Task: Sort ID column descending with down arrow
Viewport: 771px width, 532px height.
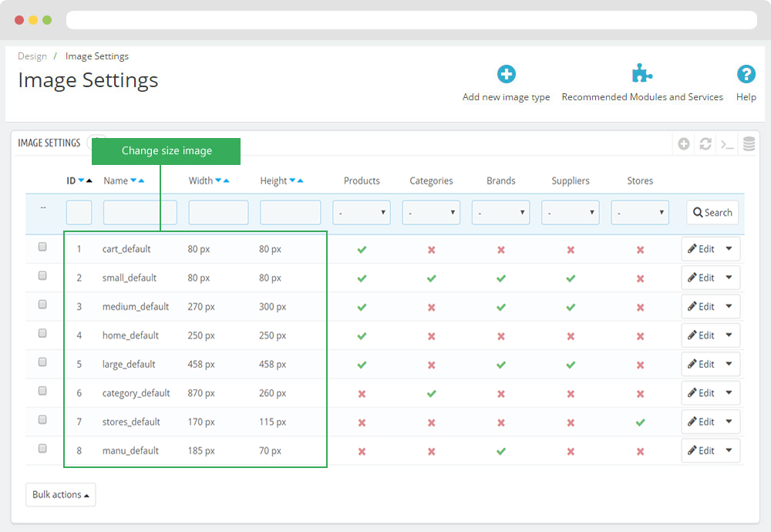Action: point(81,181)
